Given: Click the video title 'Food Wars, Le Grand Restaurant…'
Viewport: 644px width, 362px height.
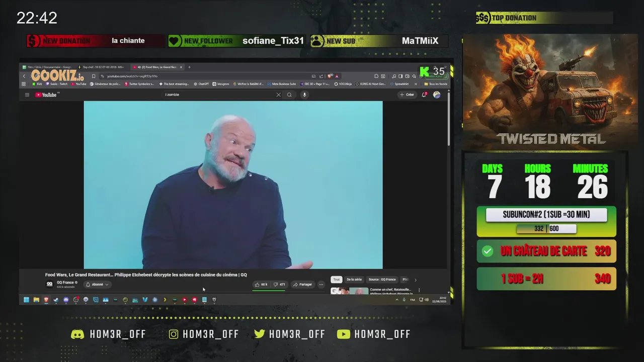Looking at the screenshot, I should [x=146, y=275].
